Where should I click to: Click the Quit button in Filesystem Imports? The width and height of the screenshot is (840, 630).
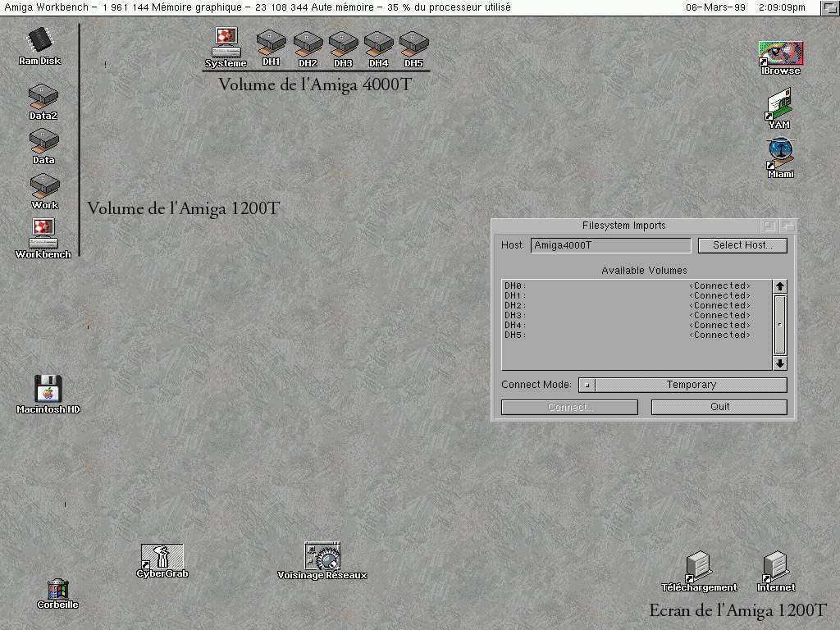click(x=719, y=407)
